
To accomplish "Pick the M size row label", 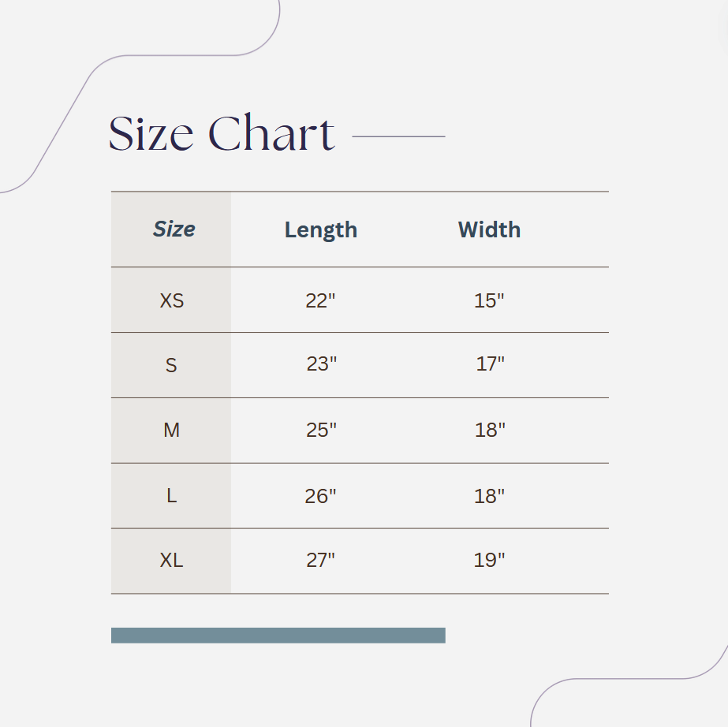I will [171, 431].
